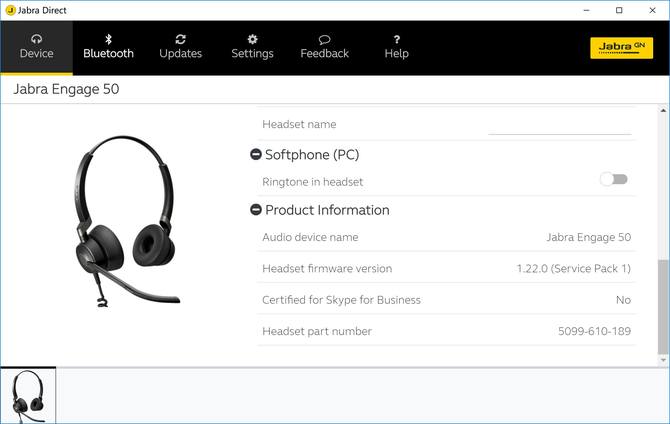Open the Feedback tab
Image resolution: width=670 pixels, height=424 pixels.
pyautogui.click(x=324, y=47)
